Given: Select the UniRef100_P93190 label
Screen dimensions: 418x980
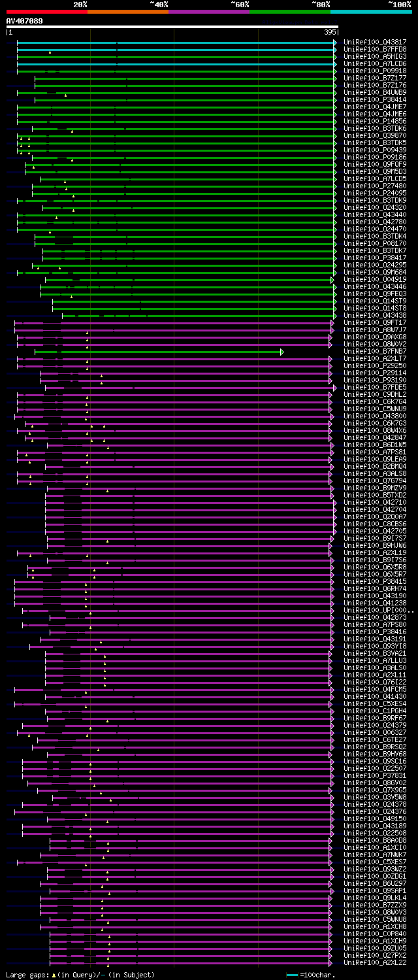Looking at the screenshot, I should [376, 380].
